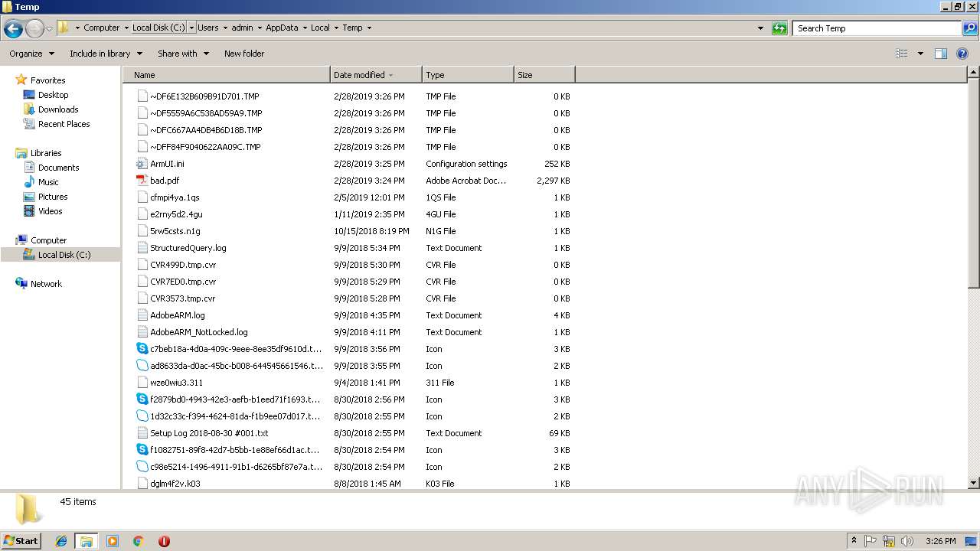The image size is (980, 551).
Task: Expand the Temp breadcrumb arrow
Action: [369, 28]
